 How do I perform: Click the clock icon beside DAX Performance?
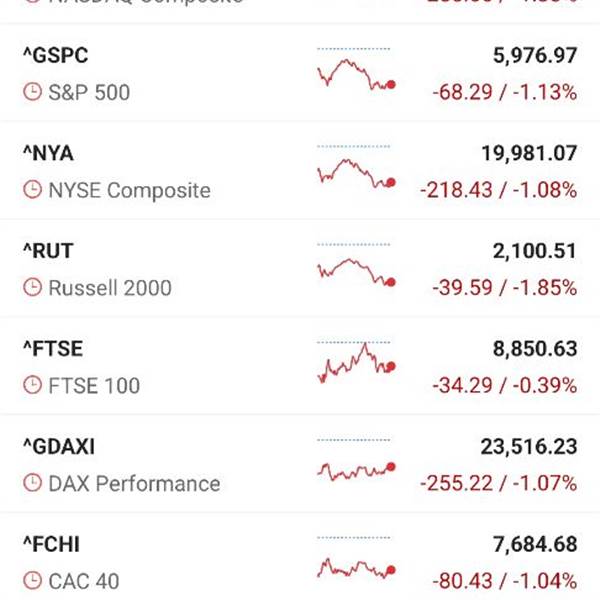tap(33, 483)
